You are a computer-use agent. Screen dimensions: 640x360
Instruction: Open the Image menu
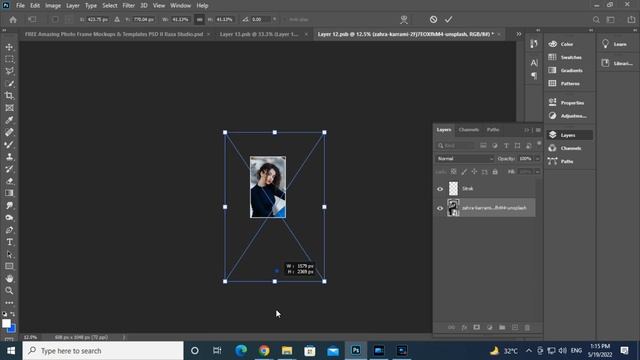click(x=53, y=5)
